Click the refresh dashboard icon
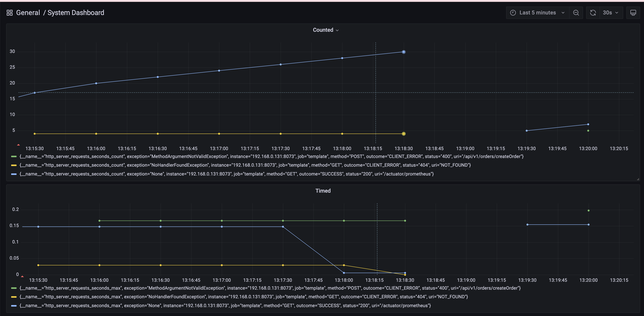The width and height of the screenshot is (644, 316). 593,13
